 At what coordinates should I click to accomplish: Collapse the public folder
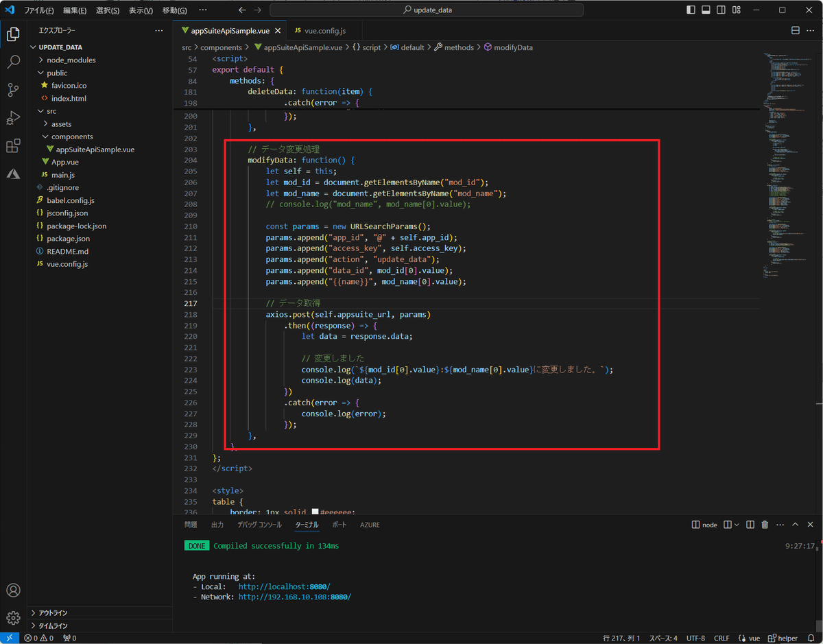tap(99, 73)
